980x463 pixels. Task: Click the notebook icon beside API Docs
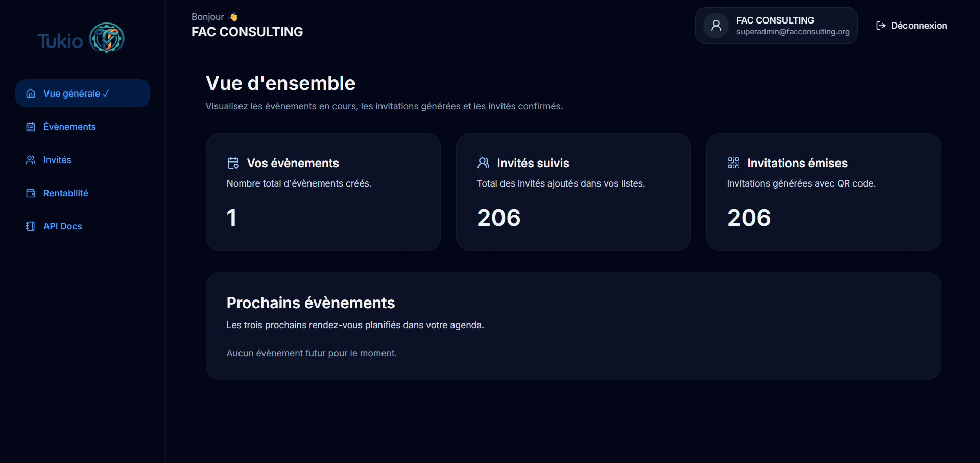(31, 226)
